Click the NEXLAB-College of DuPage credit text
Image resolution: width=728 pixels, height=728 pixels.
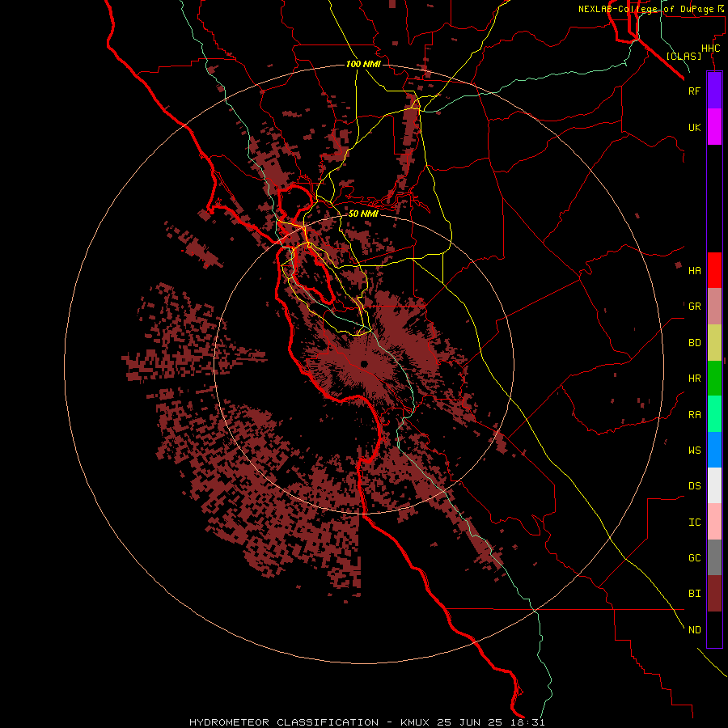645,9
